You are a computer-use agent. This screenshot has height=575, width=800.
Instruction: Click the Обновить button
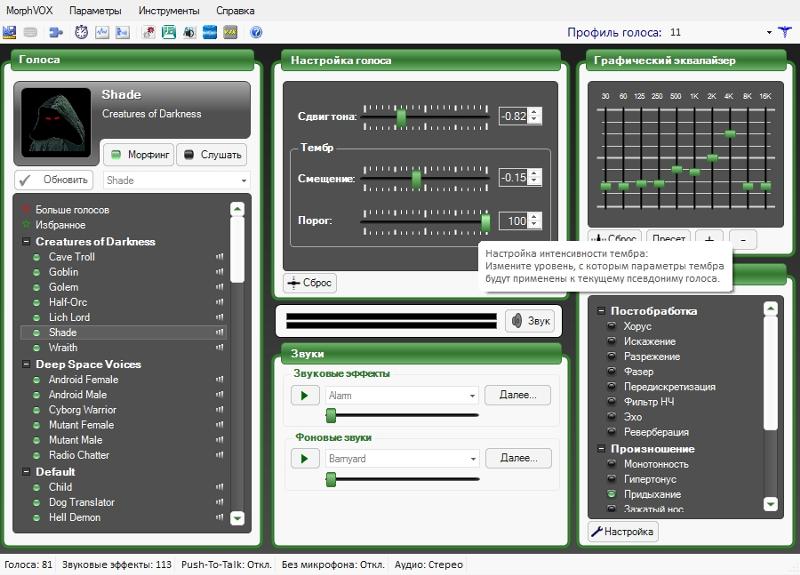54,180
